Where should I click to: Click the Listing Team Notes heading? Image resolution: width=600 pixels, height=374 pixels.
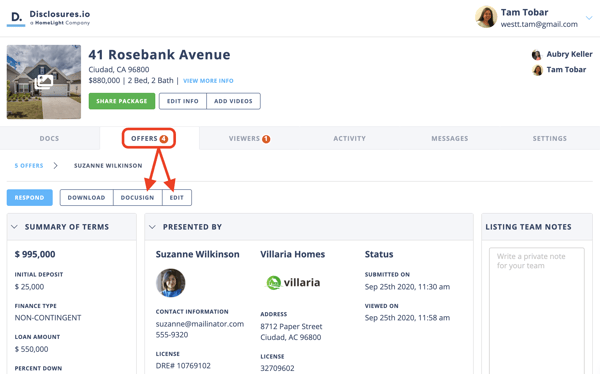(x=528, y=227)
